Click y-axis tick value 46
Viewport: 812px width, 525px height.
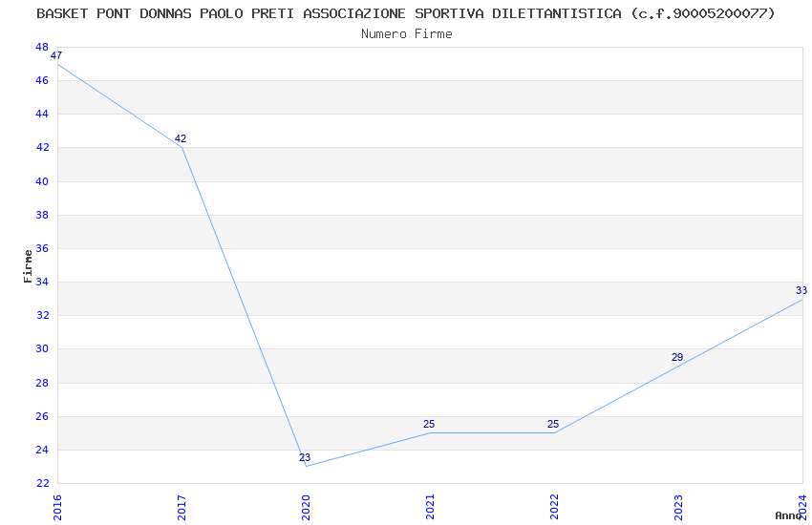(x=42, y=80)
